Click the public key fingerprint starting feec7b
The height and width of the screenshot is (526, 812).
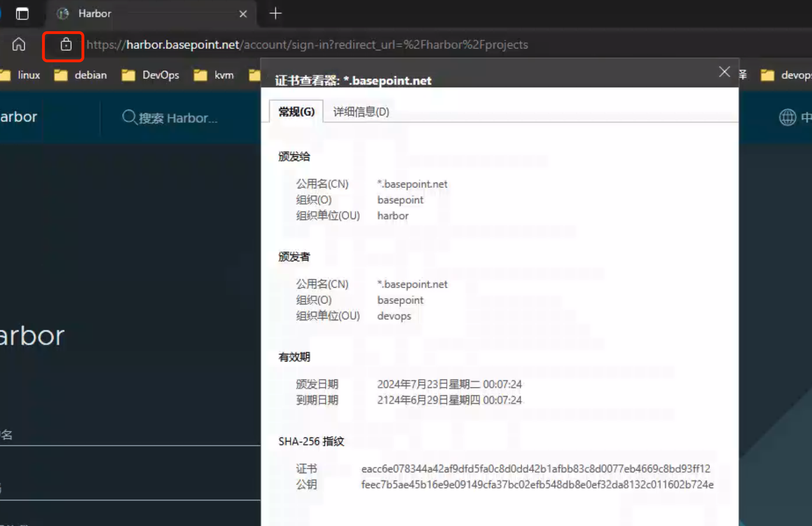[537, 484]
